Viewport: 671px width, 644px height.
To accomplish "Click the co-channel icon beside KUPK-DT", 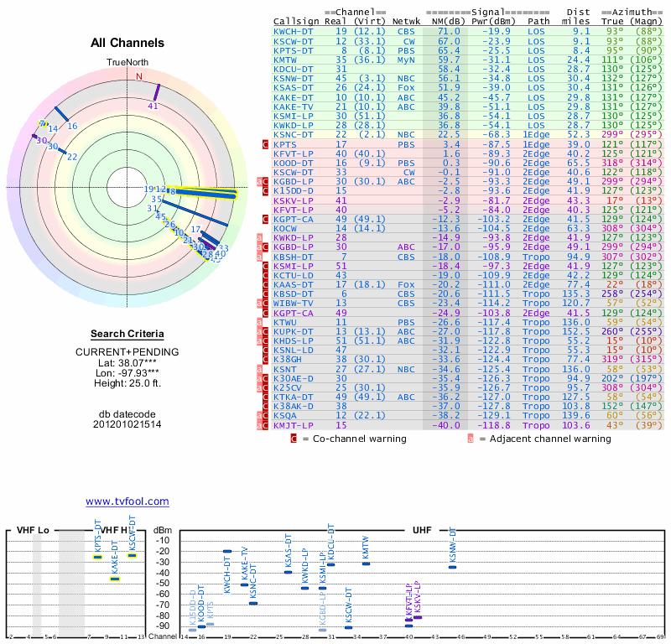I will [265, 331].
